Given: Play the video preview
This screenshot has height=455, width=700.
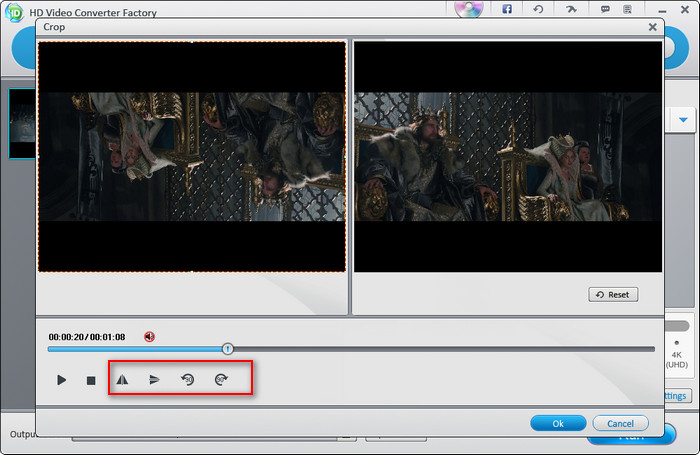Looking at the screenshot, I should (x=62, y=380).
